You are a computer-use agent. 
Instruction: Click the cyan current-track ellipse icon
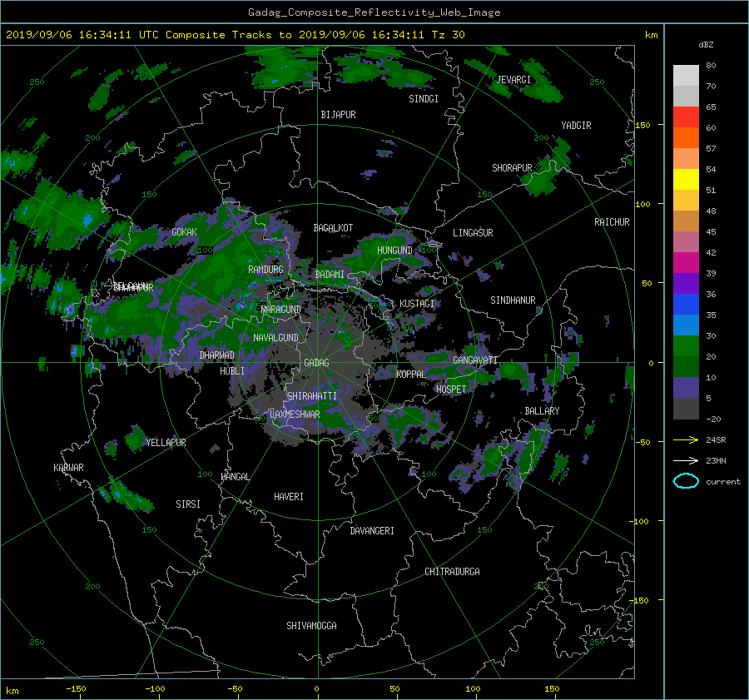pos(686,481)
